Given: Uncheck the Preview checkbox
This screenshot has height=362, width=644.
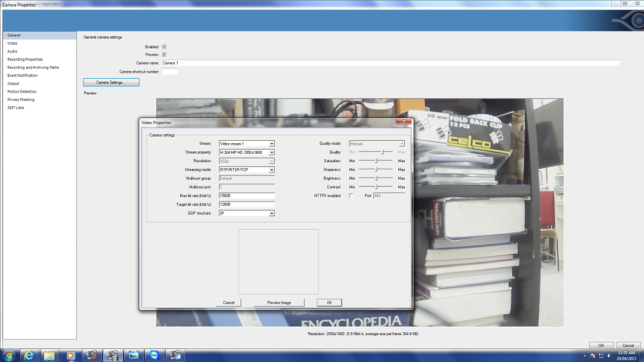Looking at the screenshot, I should (x=164, y=54).
